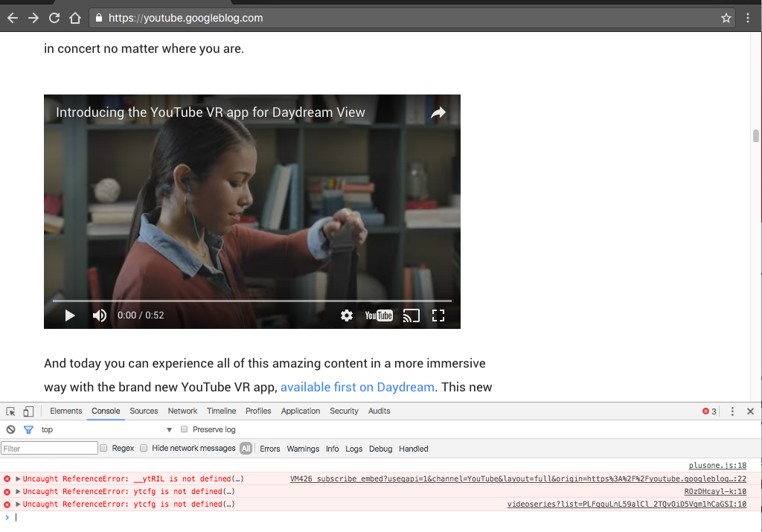This screenshot has height=532, width=762.
Task: Check Hide network messages
Action: pyautogui.click(x=144, y=449)
